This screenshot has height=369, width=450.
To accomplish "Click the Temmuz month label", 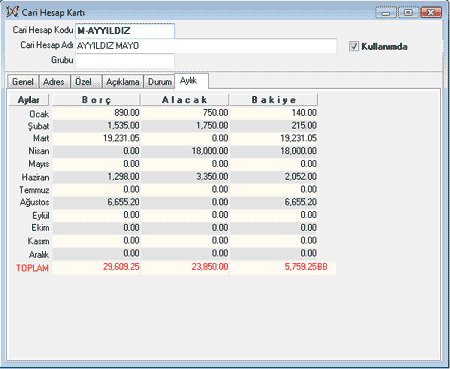I will 34,190.
